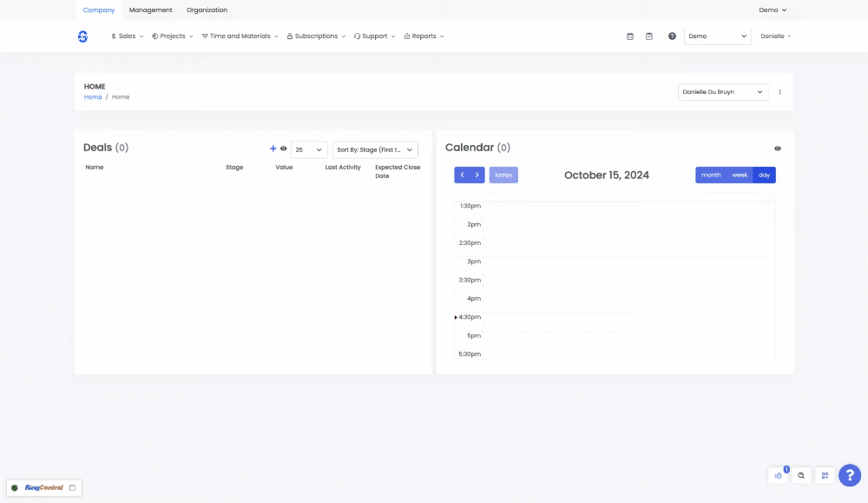Open the task checklist icon in the top bar
Viewport: 868px width, 503px height.
649,36
